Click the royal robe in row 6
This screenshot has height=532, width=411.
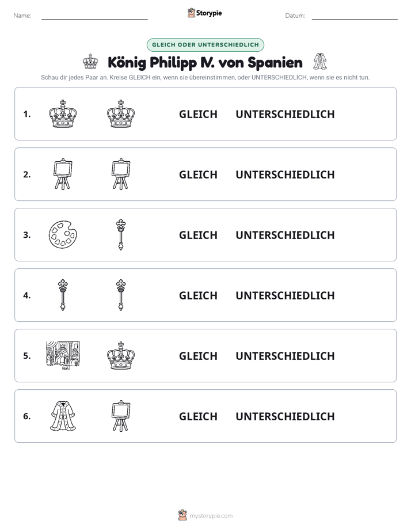tap(63, 416)
